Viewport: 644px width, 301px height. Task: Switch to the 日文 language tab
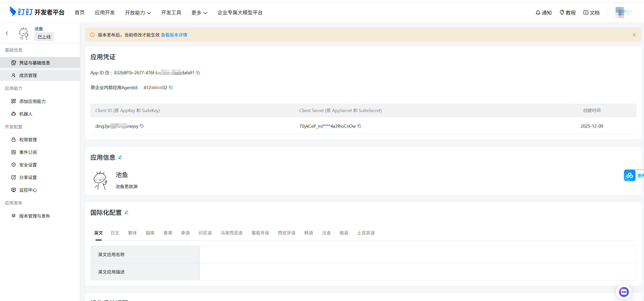pos(115,233)
